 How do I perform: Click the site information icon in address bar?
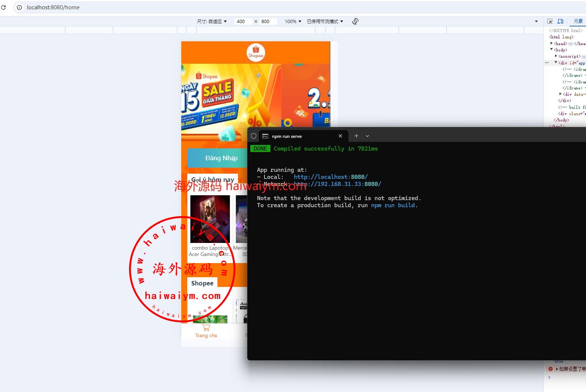click(19, 7)
